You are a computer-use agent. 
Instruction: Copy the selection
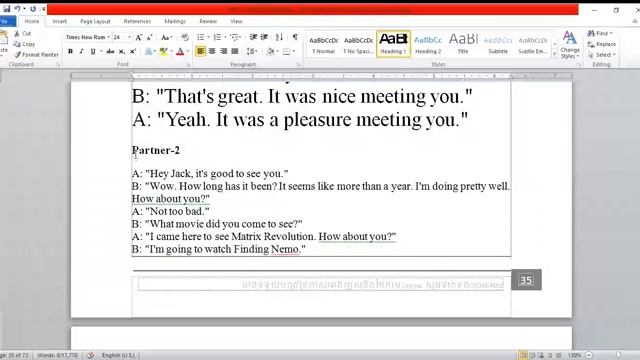coord(24,44)
